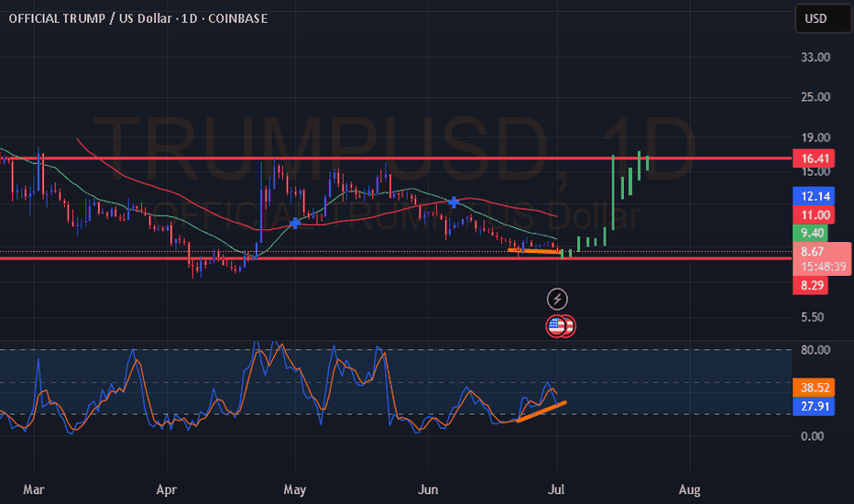Open the USD currency selector
The height and width of the screenshot is (504, 854).
point(814,18)
